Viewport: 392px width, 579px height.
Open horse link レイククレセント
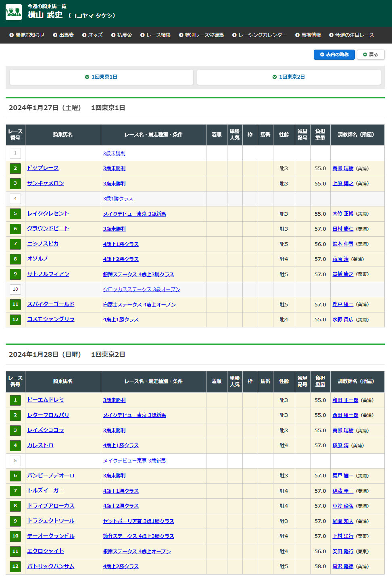(48, 214)
